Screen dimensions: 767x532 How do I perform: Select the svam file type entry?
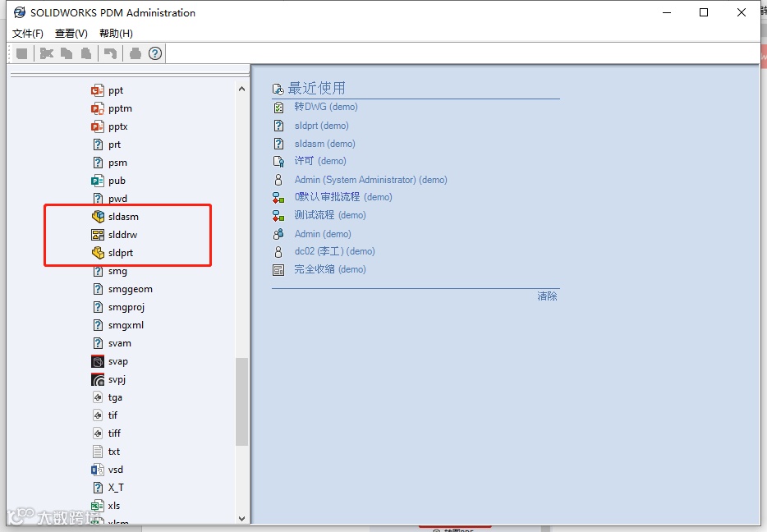point(119,343)
